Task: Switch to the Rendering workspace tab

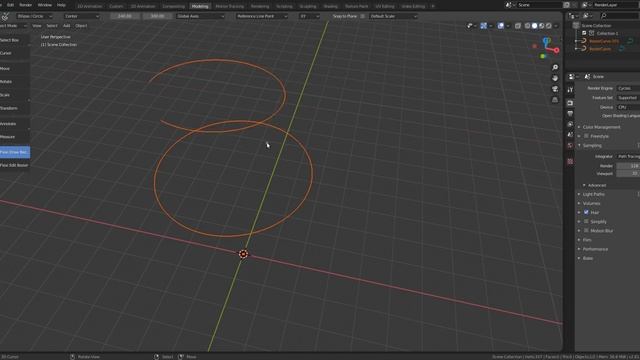Action: [x=260, y=6]
